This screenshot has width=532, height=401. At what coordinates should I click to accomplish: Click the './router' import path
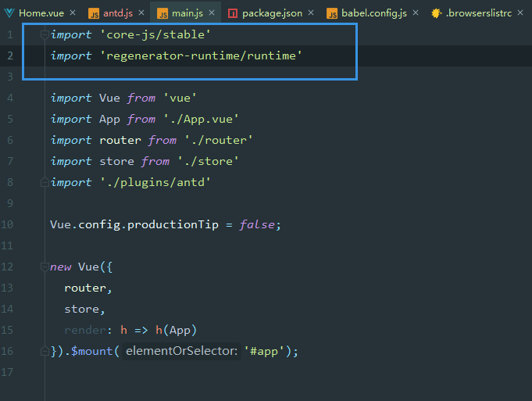coord(219,140)
